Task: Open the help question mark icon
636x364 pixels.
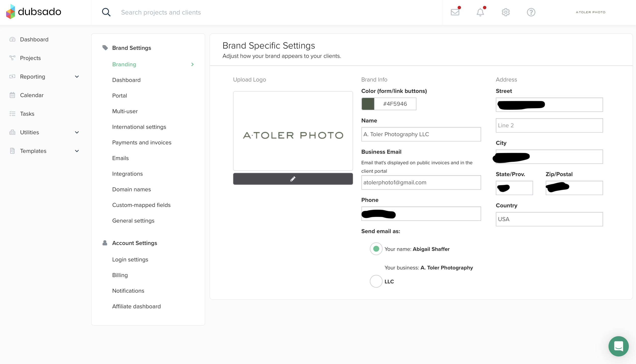Action: [531, 12]
